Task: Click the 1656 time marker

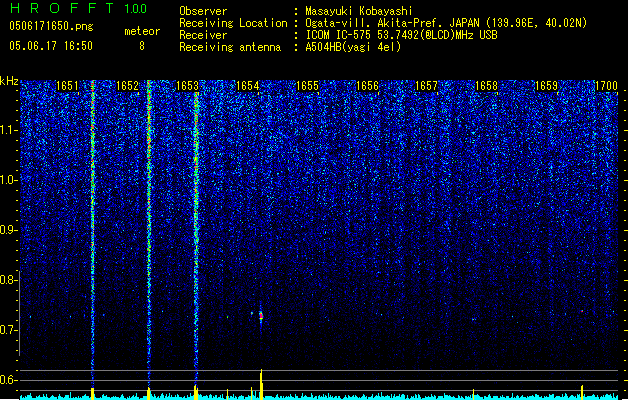Action: pyautogui.click(x=367, y=86)
